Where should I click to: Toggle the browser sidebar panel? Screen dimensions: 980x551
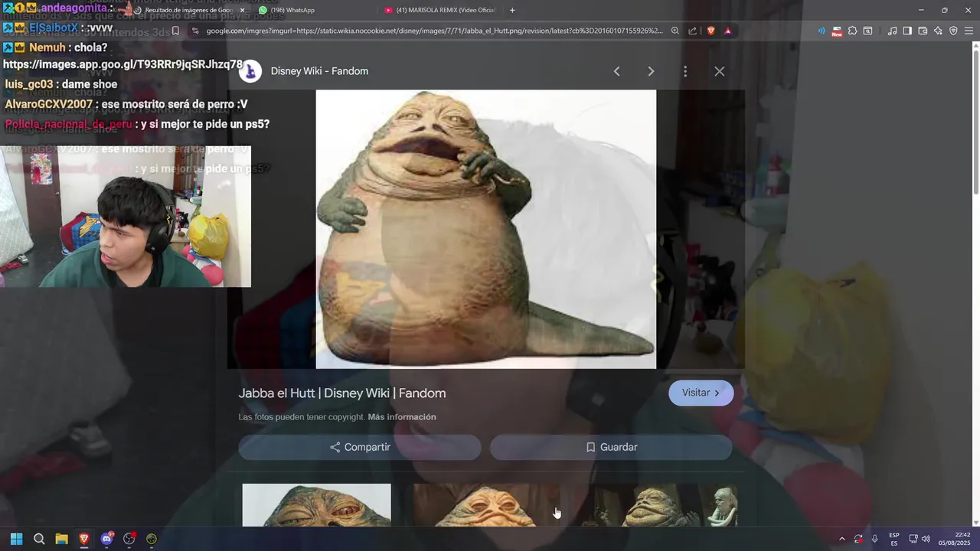[x=907, y=31]
